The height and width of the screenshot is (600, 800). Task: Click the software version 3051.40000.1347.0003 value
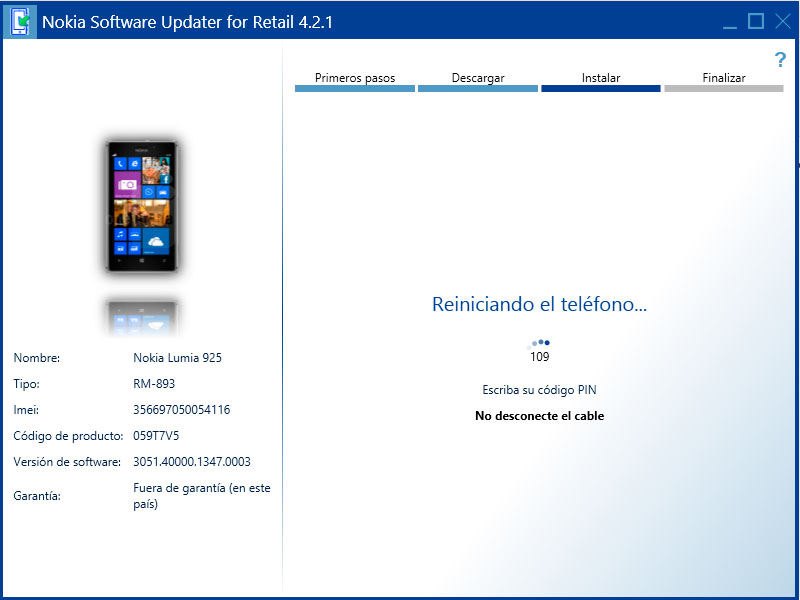(191, 462)
